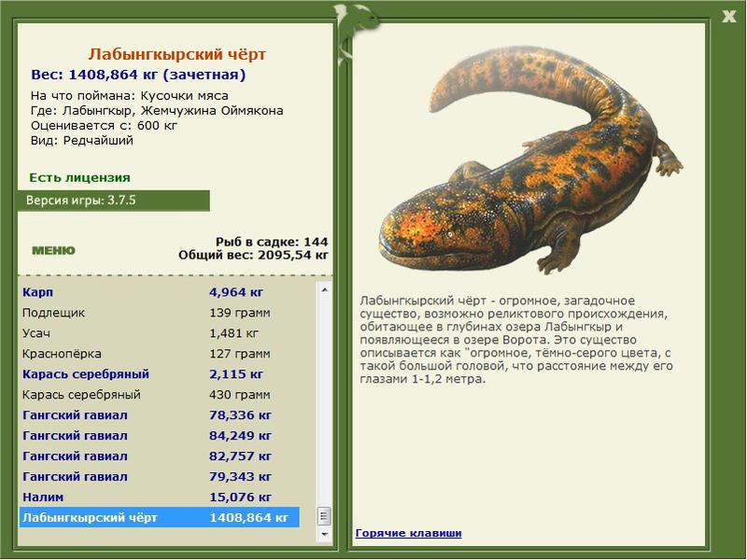Grab the fish list scrollbar thumb
Image resolution: width=747 pixels, height=560 pixels.
pyautogui.click(x=324, y=516)
